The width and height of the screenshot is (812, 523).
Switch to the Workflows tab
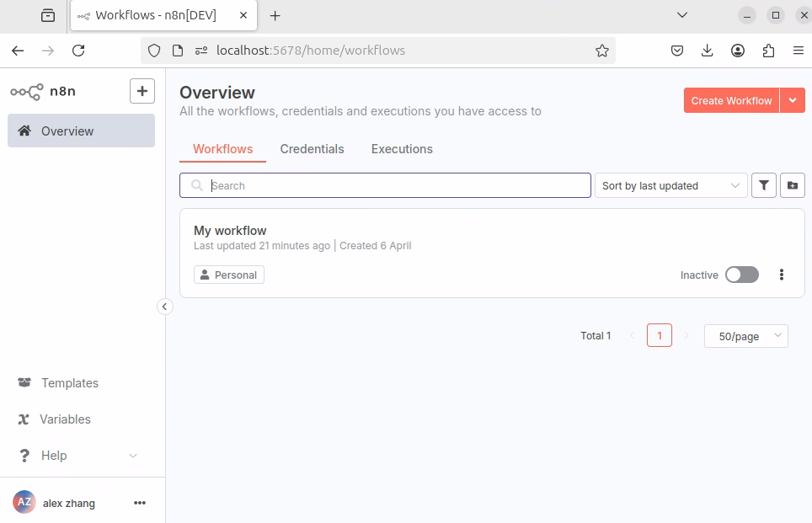point(222,149)
